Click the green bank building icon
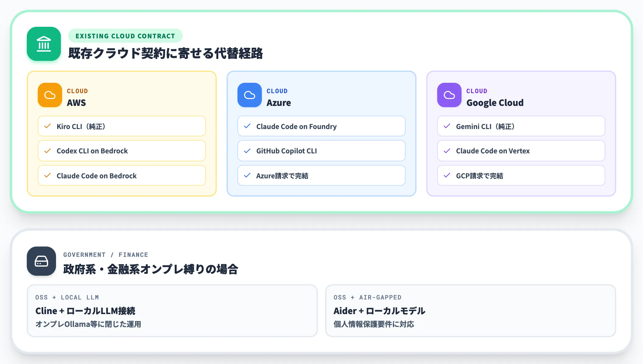The width and height of the screenshot is (643, 364). [44, 44]
